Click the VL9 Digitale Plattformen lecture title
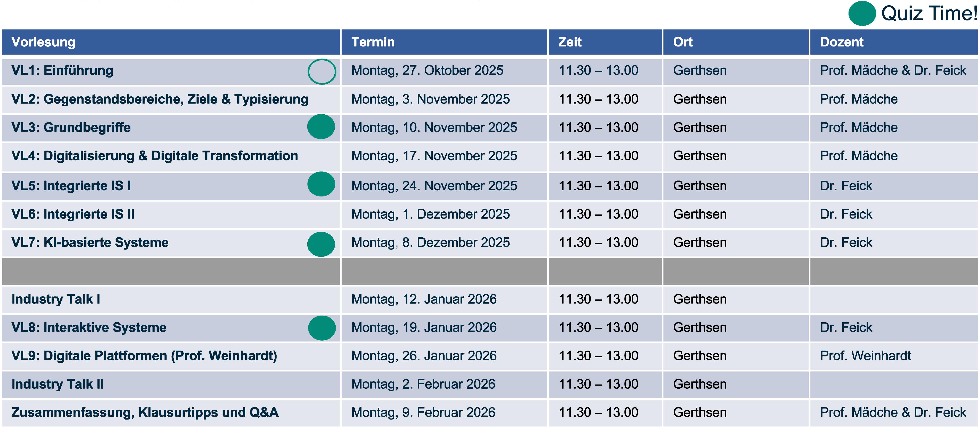Image resolution: width=980 pixels, height=431 pixels. click(144, 356)
